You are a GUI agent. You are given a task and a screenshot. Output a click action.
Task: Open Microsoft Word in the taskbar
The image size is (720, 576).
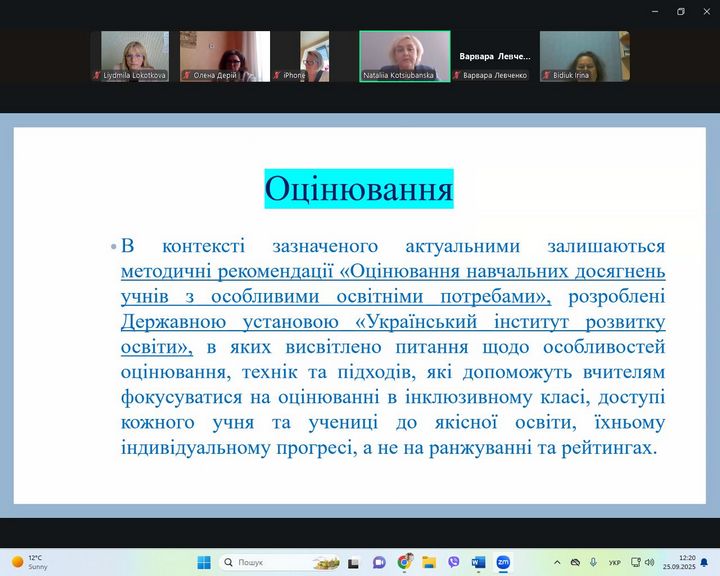478,562
